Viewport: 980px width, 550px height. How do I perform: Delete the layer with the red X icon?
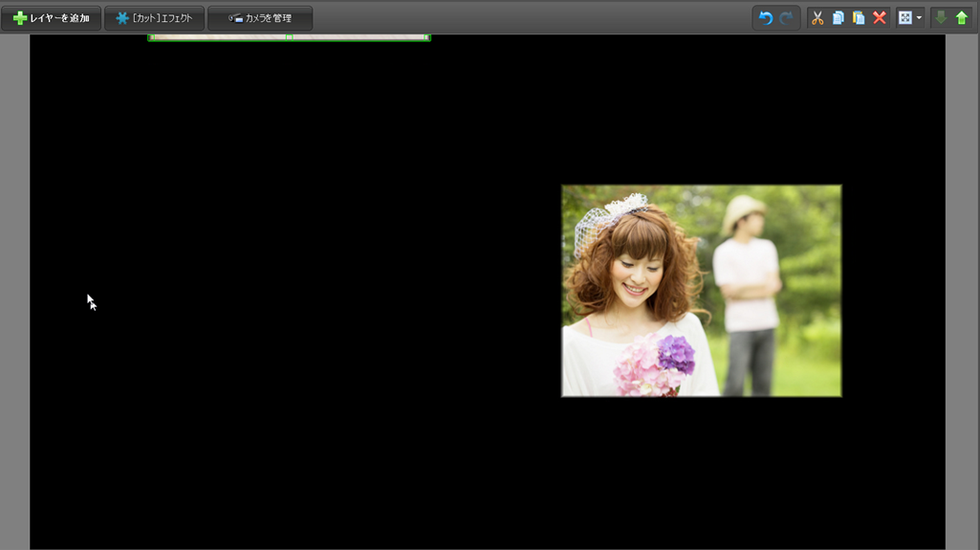tap(880, 18)
